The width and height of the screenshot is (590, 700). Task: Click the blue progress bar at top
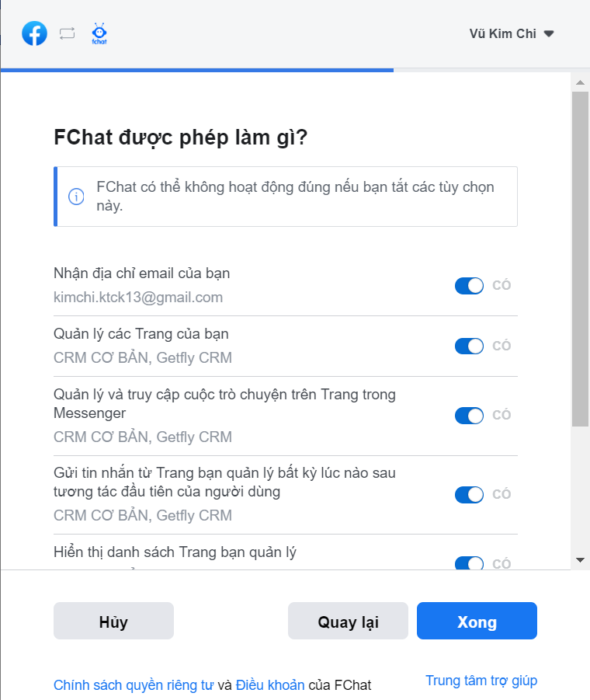(x=197, y=70)
